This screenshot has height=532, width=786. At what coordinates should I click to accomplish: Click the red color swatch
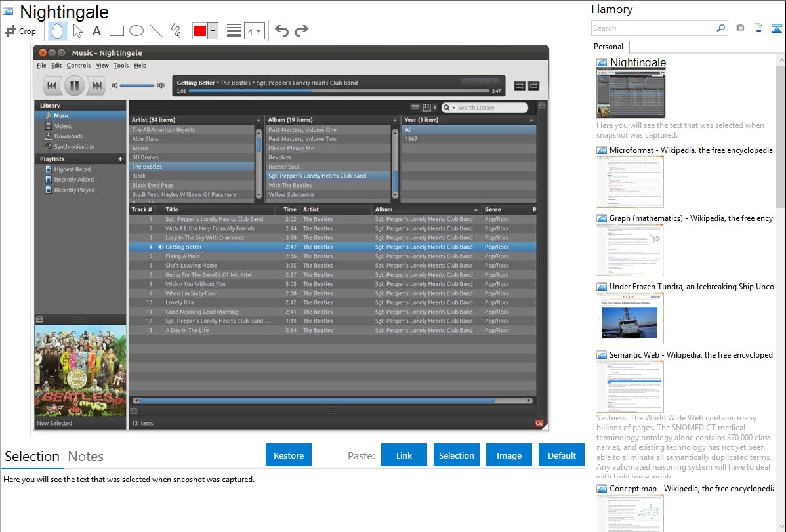[200, 31]
